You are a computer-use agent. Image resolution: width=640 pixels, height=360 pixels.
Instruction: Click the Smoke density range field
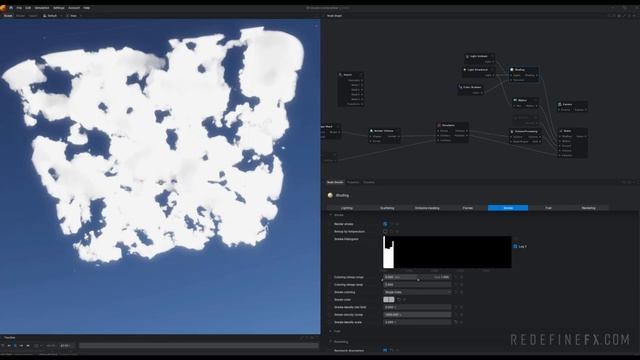coord(417,315)
